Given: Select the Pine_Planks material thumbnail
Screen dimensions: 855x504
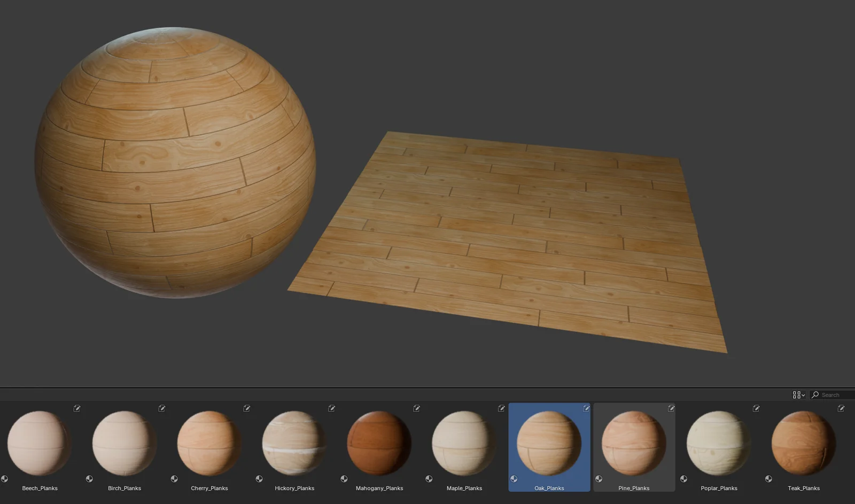Looking at the screenshot, I should point(634,444).
